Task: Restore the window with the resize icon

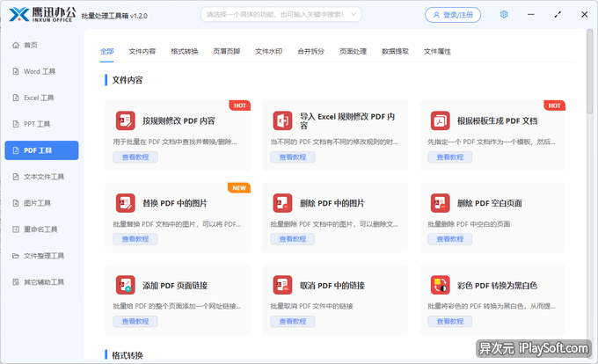Action: click(558, 14)
